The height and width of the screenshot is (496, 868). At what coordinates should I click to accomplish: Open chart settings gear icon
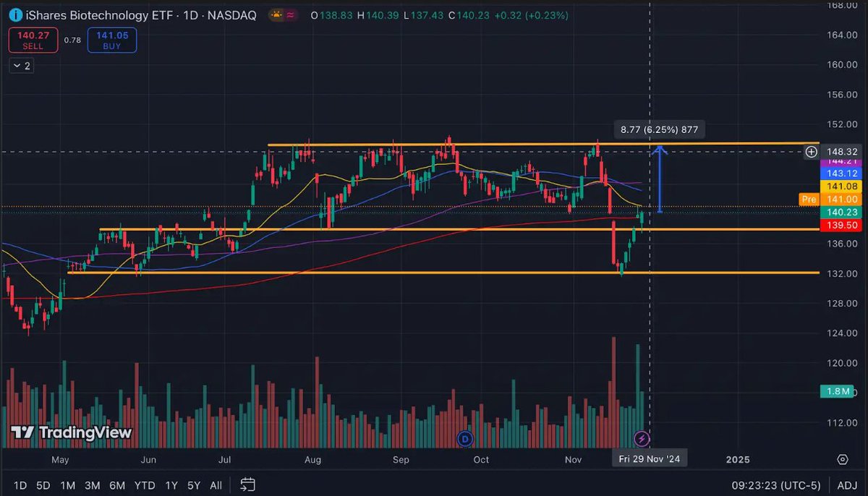pos(843,459)
